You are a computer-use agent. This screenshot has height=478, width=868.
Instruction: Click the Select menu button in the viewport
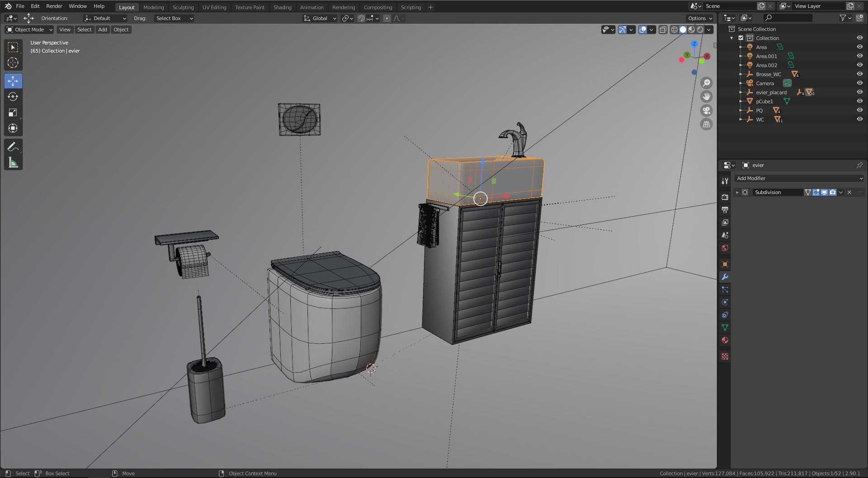(84, 30)
